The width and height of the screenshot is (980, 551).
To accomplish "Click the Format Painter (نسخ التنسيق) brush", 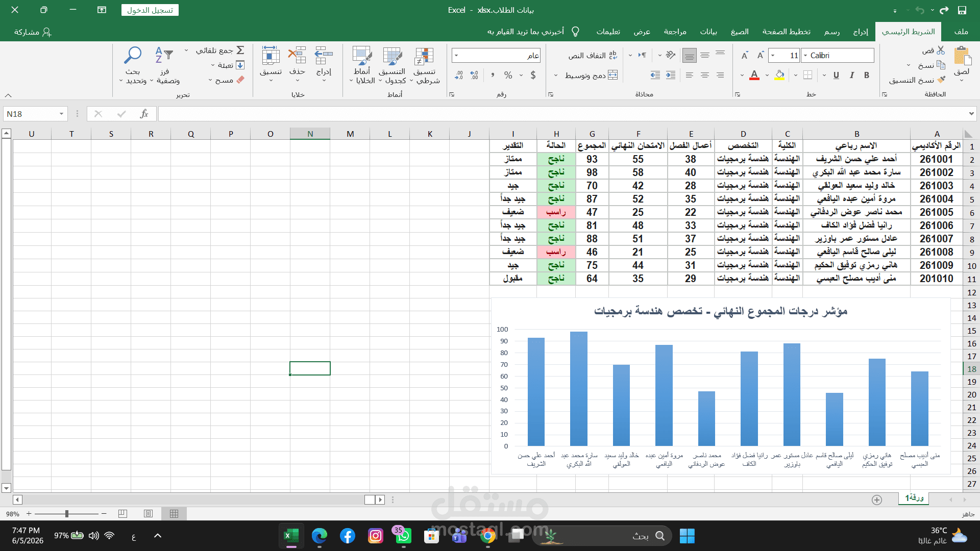I will point(941,80).
